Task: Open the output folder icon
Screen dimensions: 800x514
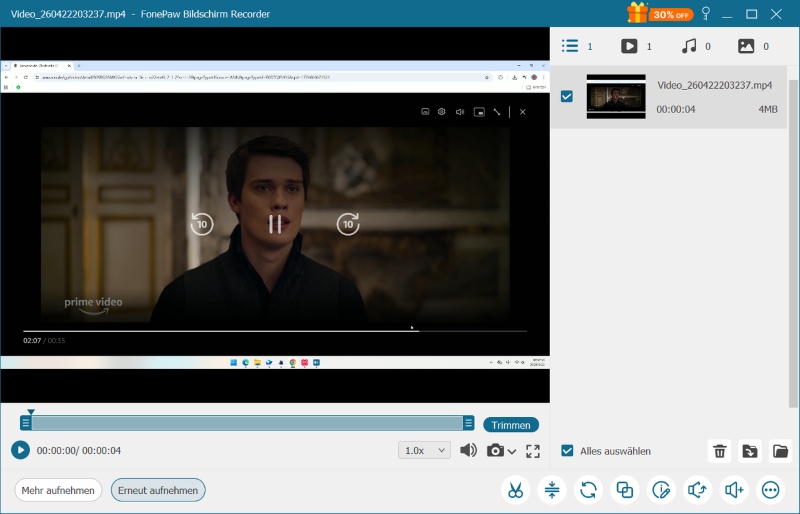Action: [780, 451]
